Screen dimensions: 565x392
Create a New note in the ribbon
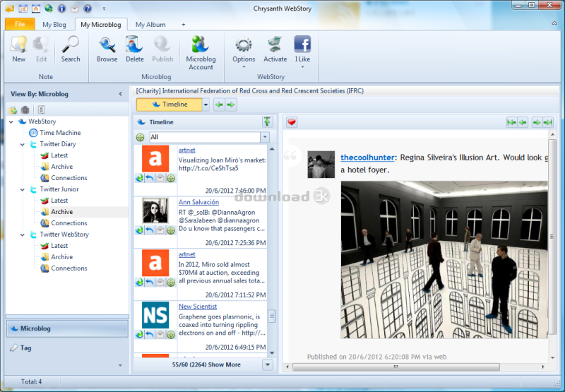point(19,49)
